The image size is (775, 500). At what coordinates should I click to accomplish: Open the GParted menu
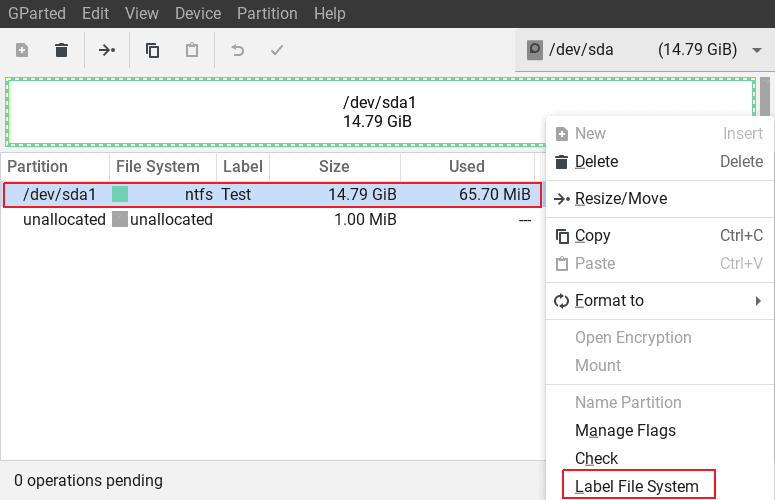(x=37, y=13)
